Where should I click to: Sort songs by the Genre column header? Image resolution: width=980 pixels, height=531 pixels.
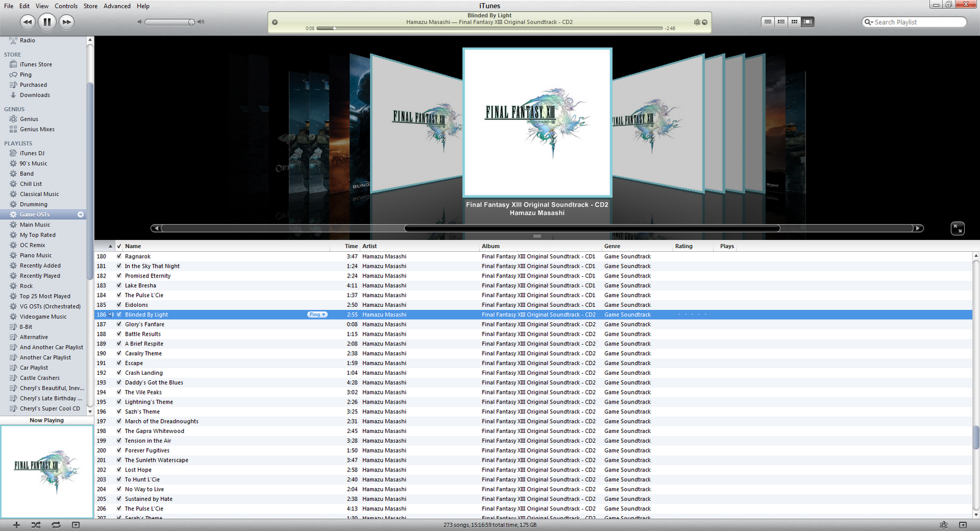[637, 246]
